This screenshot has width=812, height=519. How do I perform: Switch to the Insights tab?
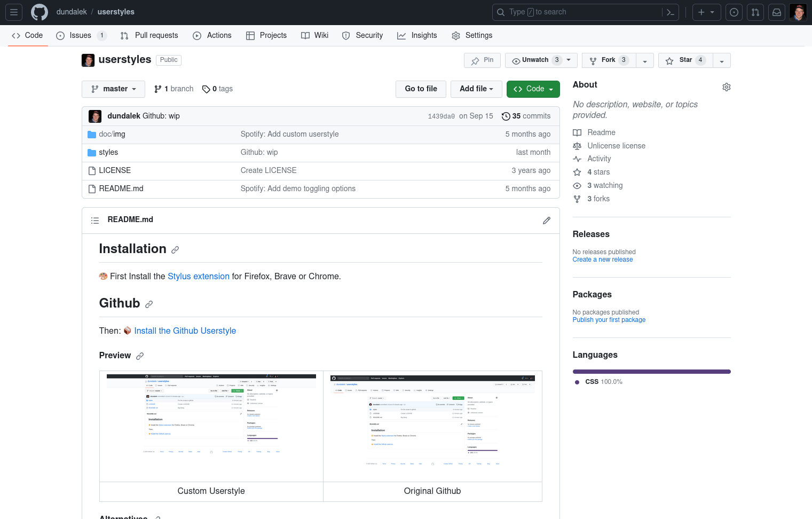click(x=417, y=35)
